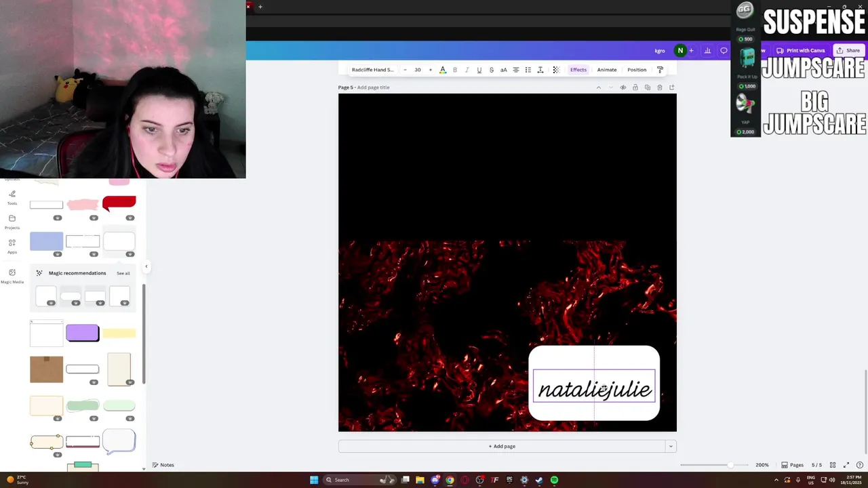Click the taskbar Search box

coord(360,480)
